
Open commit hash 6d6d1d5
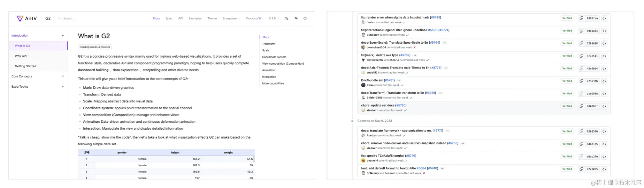coord(592,144)
